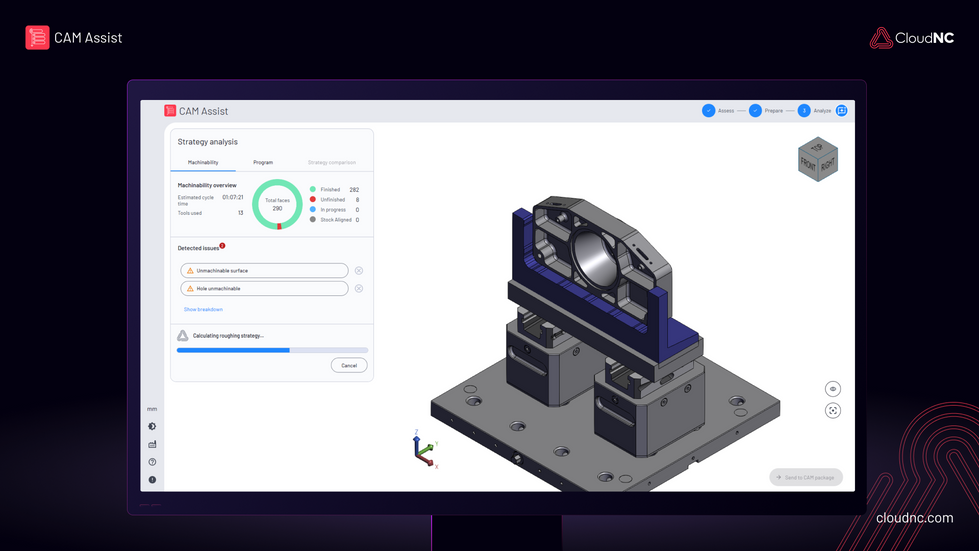Open the feedback icon beside Analyze
The height and width of the screenshot is (551, 979).
[x=842, y=110]
